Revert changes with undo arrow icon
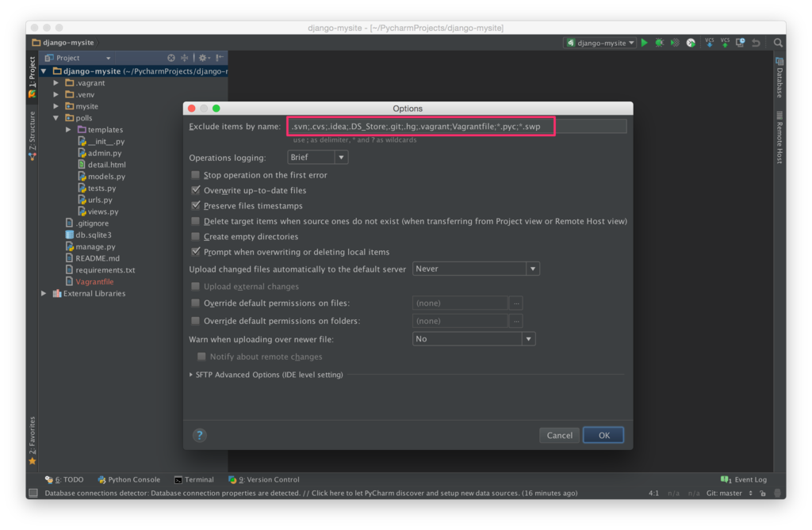 point(756,43)
